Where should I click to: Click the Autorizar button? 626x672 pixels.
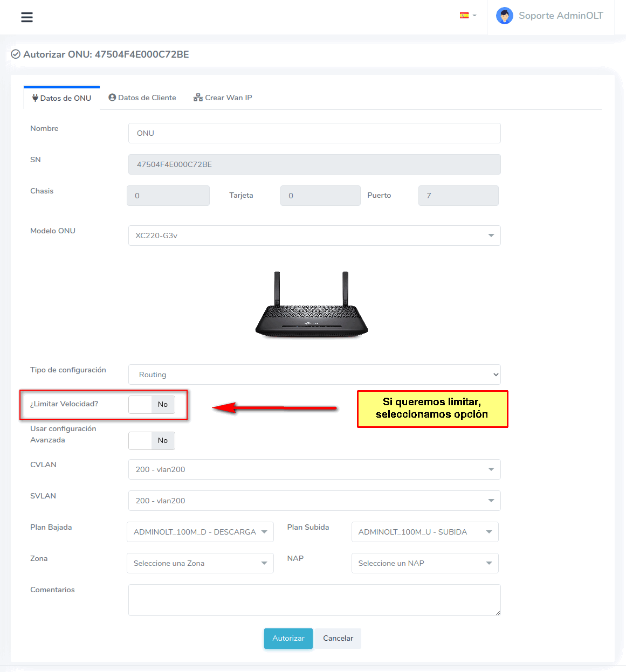pos(288,639)
